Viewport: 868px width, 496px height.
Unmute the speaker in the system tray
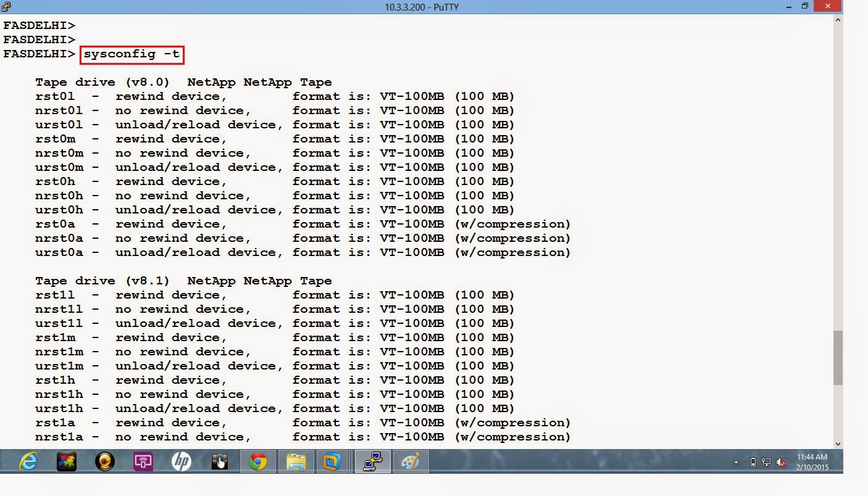tap(781, 461)
